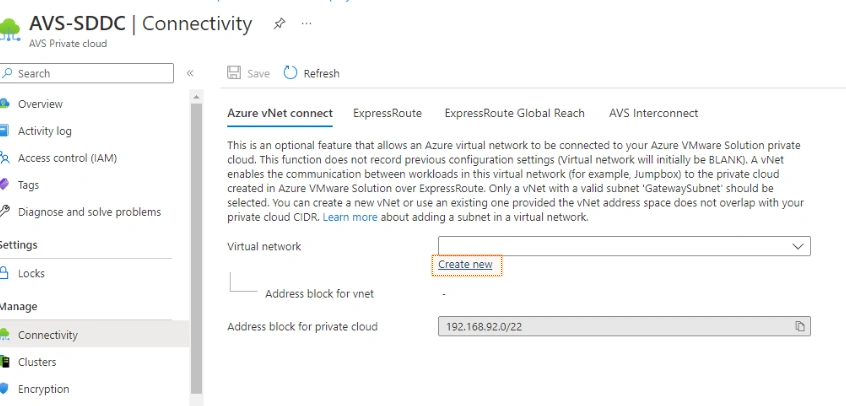Switch to ExpressRoute Global Reach tab

coord(514,113)
